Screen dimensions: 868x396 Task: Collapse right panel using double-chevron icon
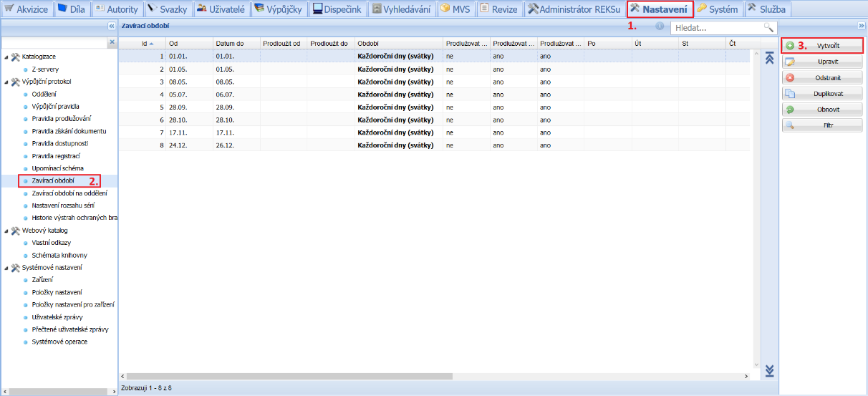point(861,26)
